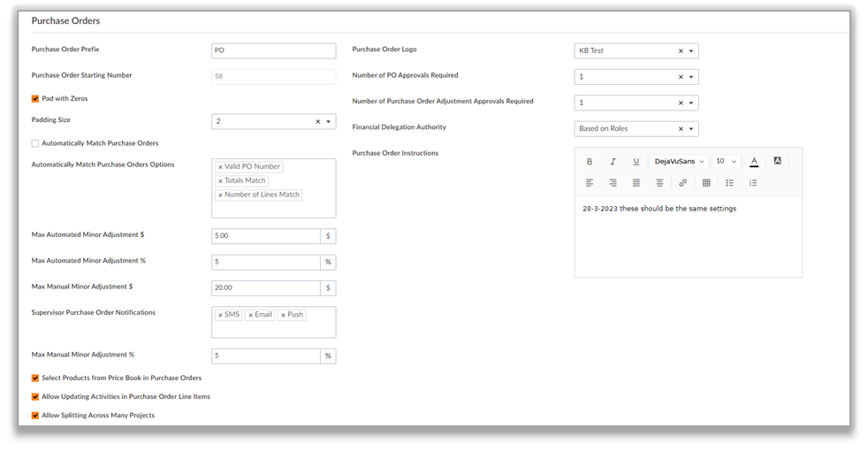Open the DejaVuSans font family dropdown

point(679,161)
